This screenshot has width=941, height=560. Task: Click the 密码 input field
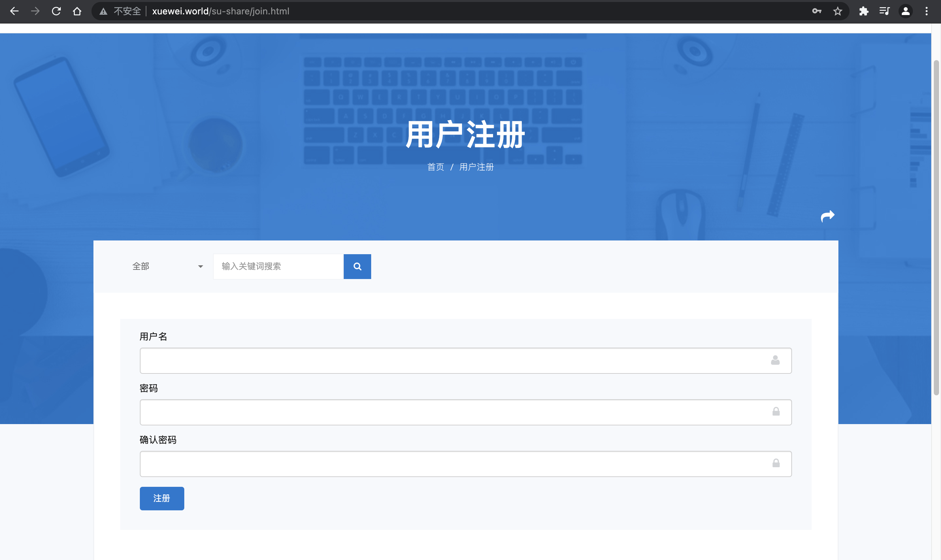453,412
